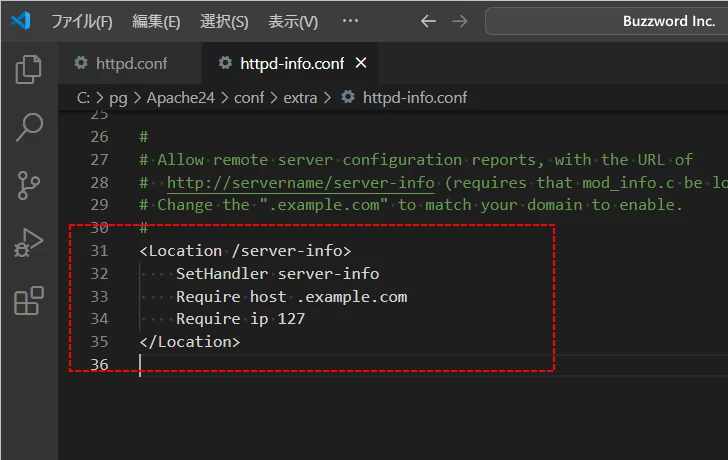Go back with the left arrow
This screenshot has height=460, width=728.
[428, 21]
